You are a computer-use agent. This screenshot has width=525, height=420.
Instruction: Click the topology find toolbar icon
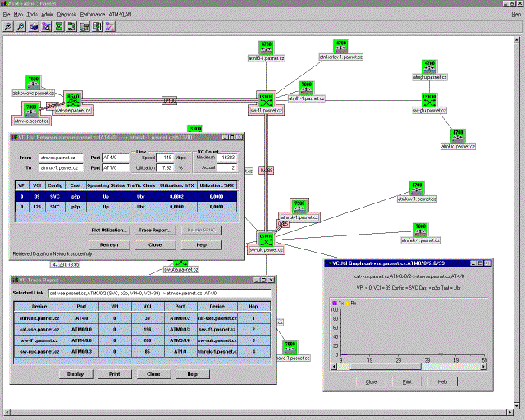[x=46, y=26]
